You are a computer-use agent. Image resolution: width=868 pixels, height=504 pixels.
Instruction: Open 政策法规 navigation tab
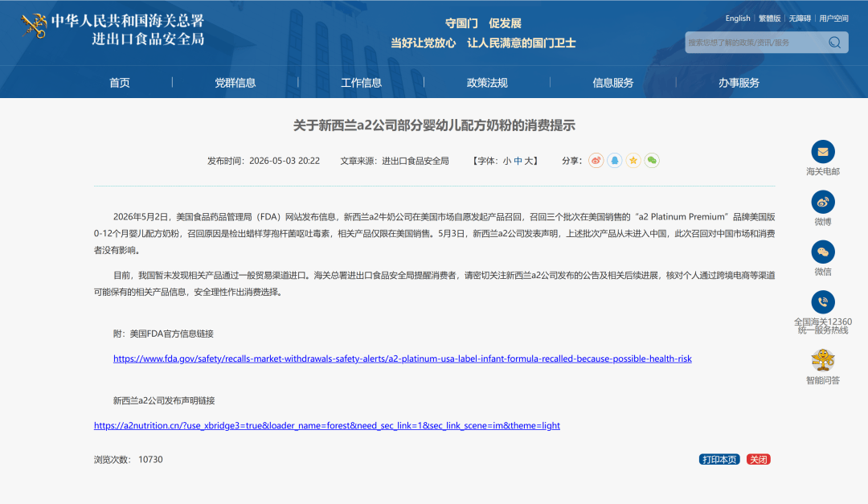pos(487,83)
